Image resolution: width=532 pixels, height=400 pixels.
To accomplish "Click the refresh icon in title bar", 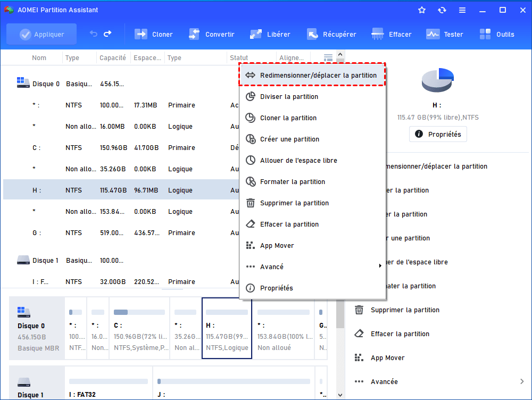I will 442,10.
